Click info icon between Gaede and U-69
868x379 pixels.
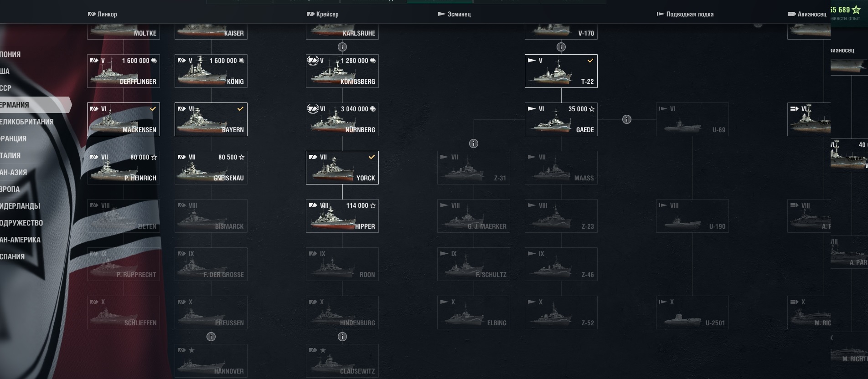coord(627,119)
